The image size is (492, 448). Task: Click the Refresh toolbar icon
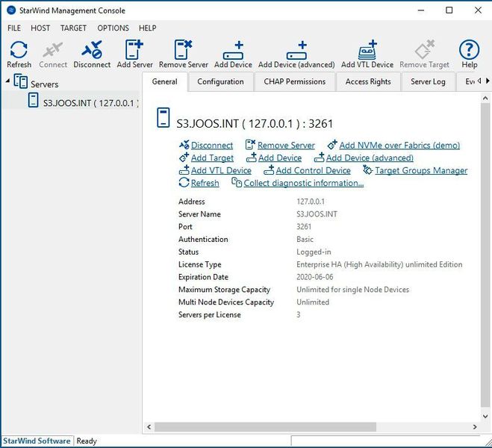click(x=19, y=52)
